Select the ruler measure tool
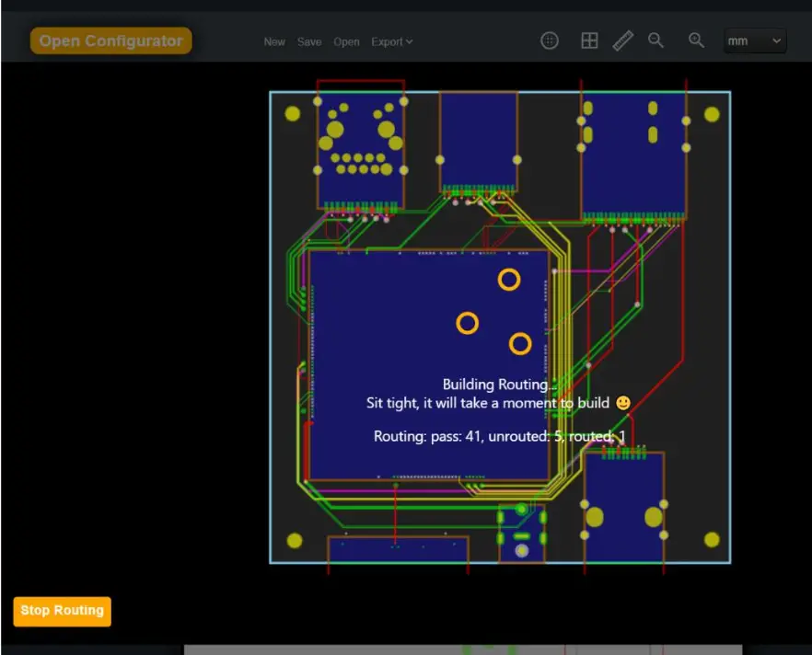812x655 pixels. 623,40
